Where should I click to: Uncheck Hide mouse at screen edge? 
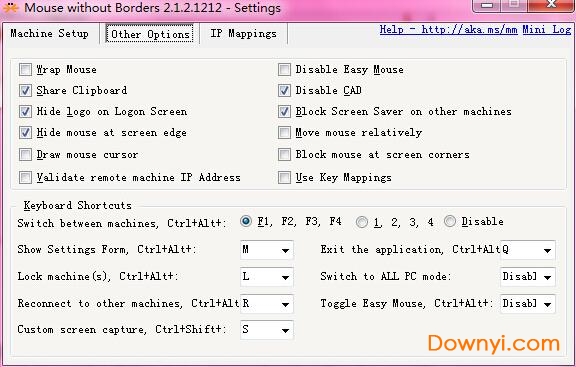(25, 132)
